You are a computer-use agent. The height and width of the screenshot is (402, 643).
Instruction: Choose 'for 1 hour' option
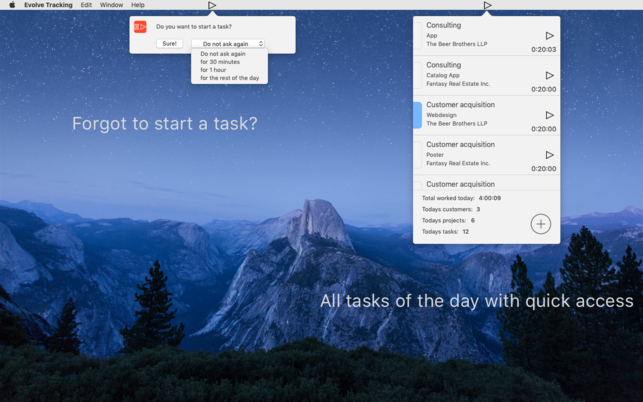coord(213,70)
